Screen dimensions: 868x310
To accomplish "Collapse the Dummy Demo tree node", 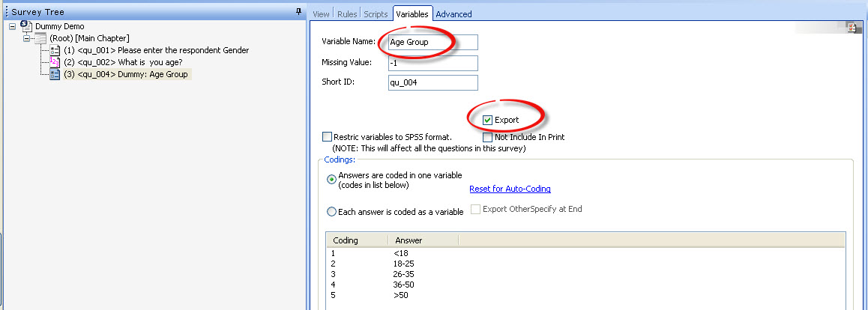I will coord(12,26).
